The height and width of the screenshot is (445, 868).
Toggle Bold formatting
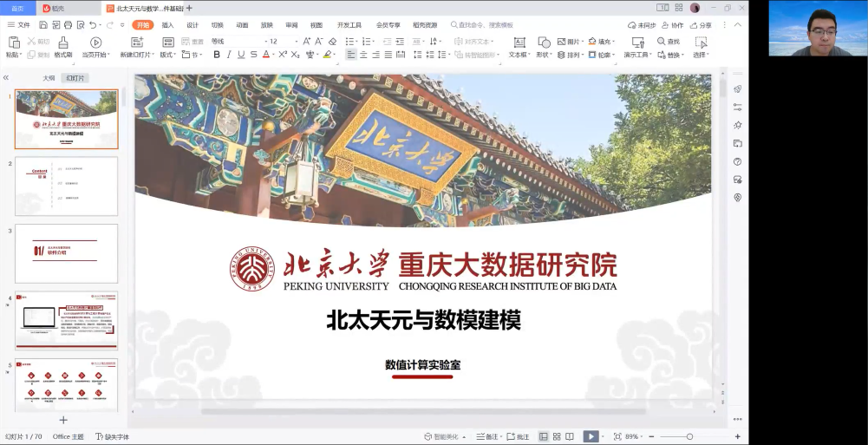click(217, 55)
